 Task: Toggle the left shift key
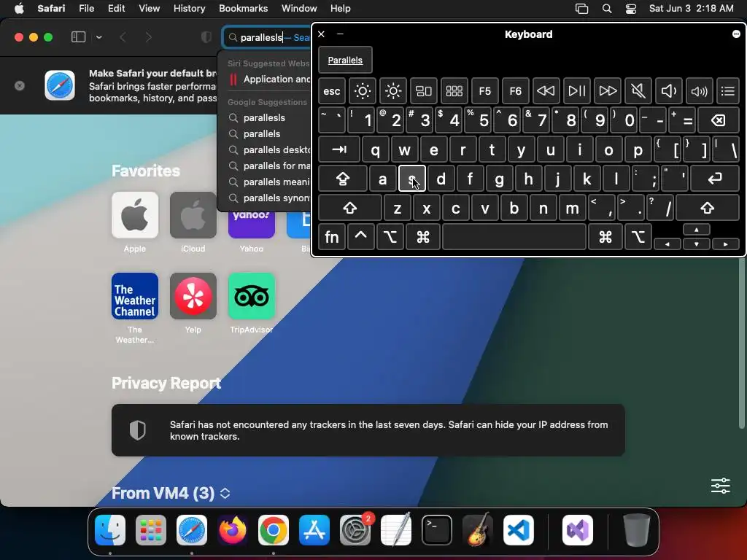[x=350, y=208]
